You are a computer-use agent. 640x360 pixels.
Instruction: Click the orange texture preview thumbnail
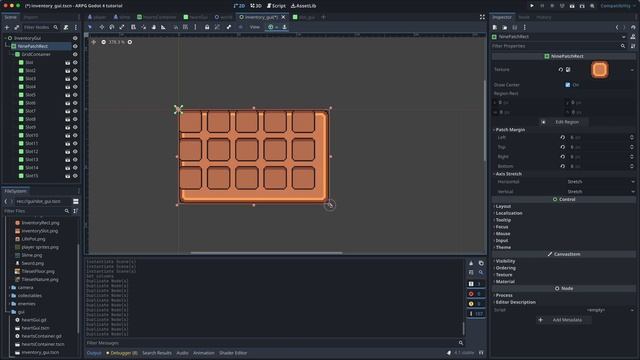pyautogui.click(x=600, y=70)
